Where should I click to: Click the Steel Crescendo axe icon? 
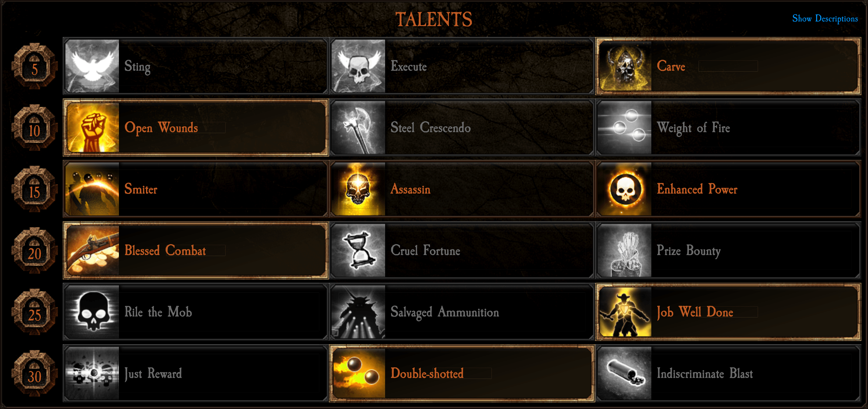(x=358, y=127)
